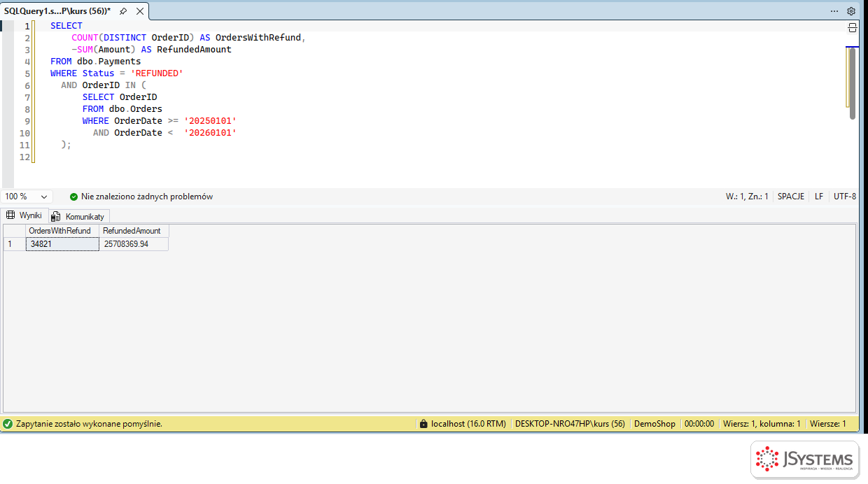Click "Wiersz: 1, kolumna: 1" in the status bar
This screenshot has width=868, height=484.
(762, 424)
